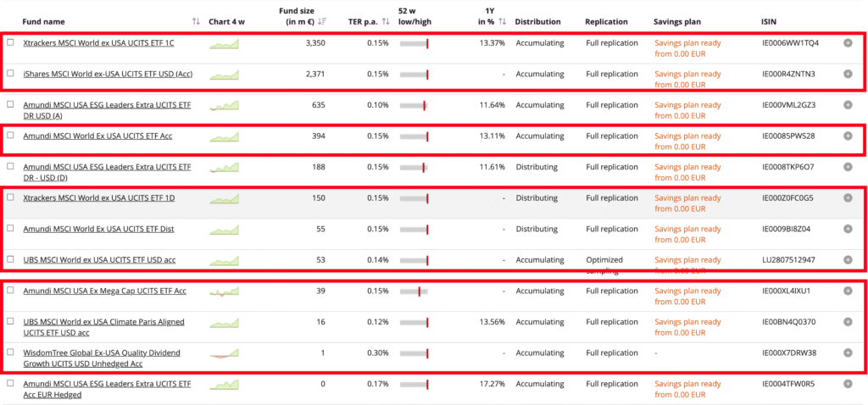Click plus icon for UBS MSCI World ex USA USD acc
Viewport: 868px width, 405px height.
point(848,260)
